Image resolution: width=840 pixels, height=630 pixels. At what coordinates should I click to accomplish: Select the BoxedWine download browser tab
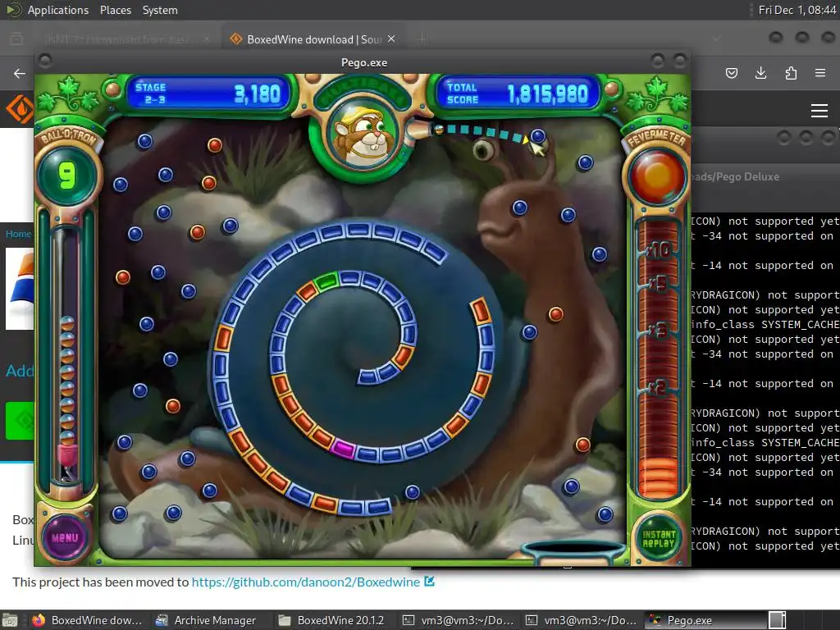313,39
